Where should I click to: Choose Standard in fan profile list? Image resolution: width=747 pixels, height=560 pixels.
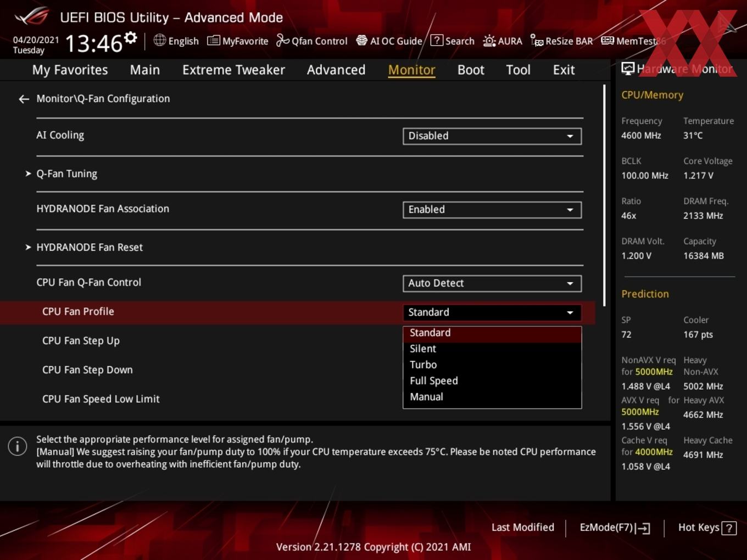[x=492, y=333]
